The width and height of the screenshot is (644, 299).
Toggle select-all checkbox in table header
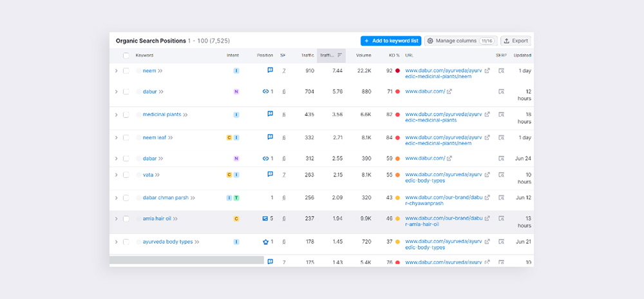pyautogui.click(x=126, y=55)
